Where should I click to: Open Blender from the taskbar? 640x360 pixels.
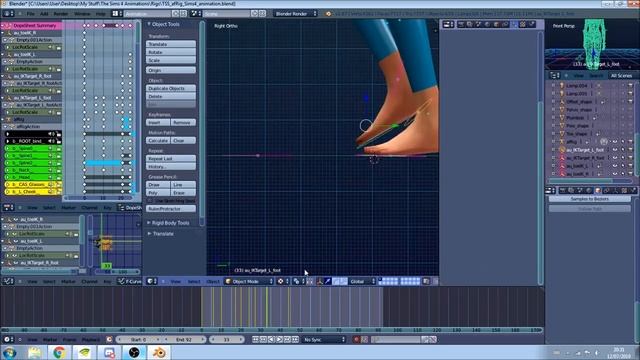(x=160, y=352)
